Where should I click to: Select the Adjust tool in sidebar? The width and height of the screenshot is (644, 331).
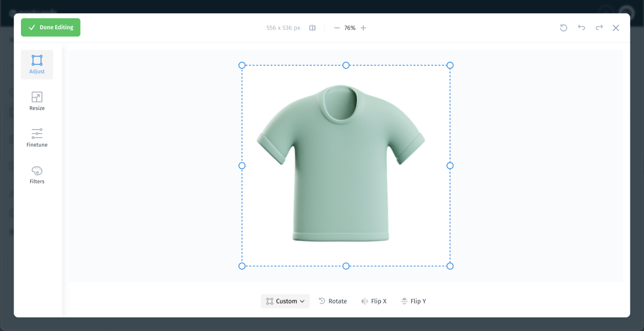[x=37, y=65]
